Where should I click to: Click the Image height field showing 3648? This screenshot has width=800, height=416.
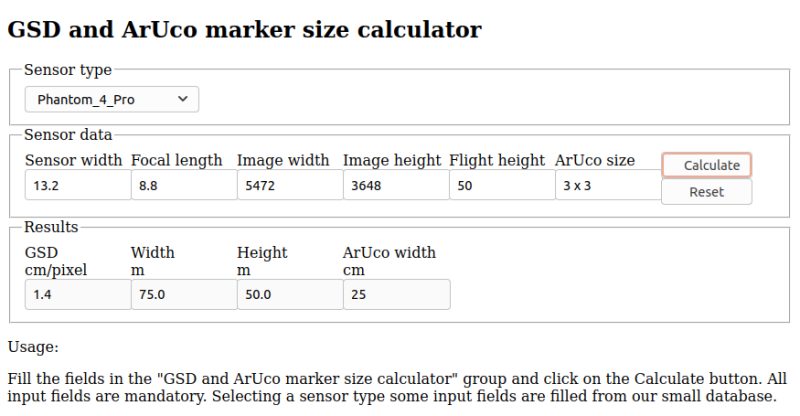click(396, 185)
